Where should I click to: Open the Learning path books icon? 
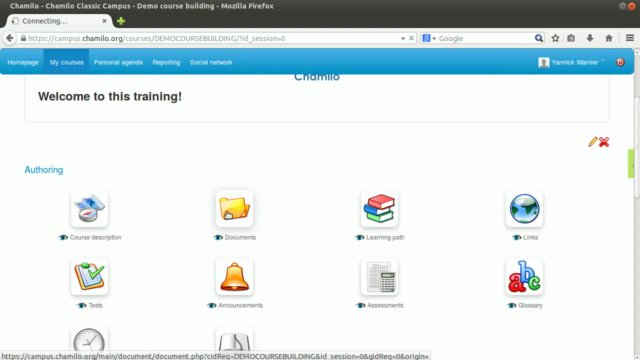click(379, 209)
